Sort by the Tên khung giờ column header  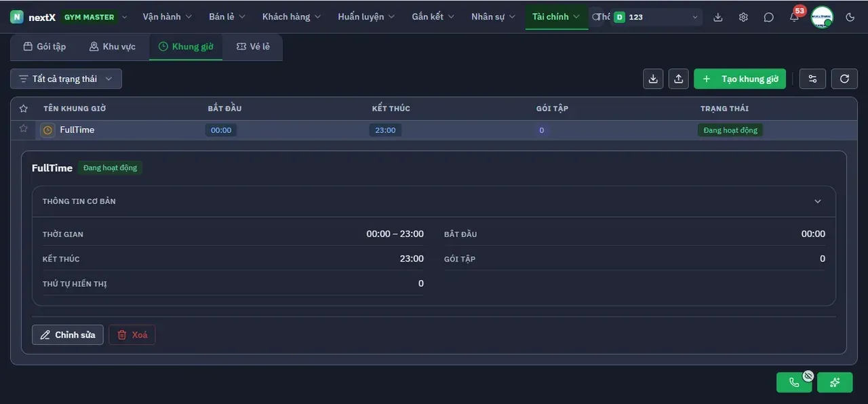tap(75, 108)
